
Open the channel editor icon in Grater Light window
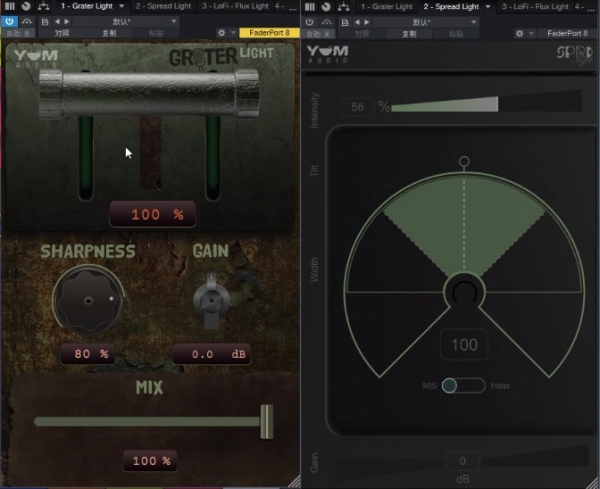(x=10, y=6)
